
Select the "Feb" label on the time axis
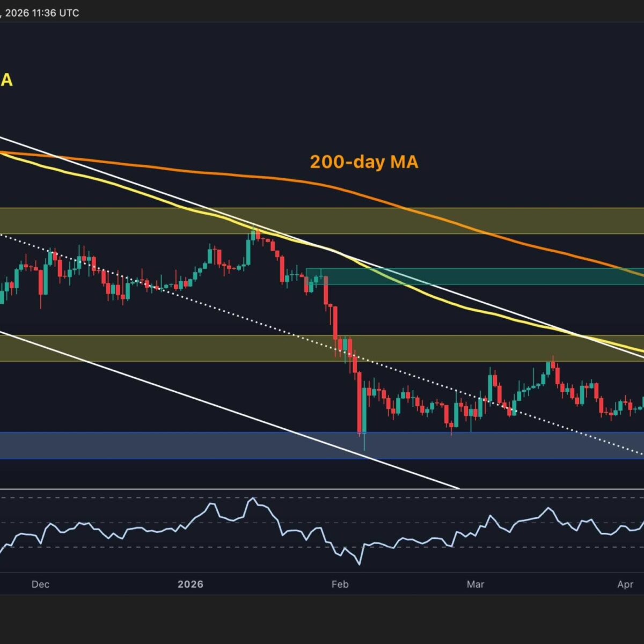coord(340,584)
